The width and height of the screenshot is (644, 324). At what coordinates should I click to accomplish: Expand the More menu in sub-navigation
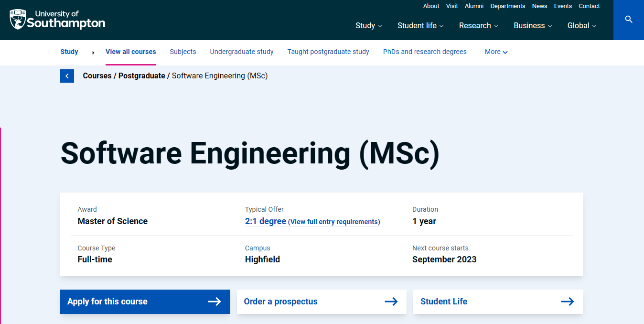[496, 52]
